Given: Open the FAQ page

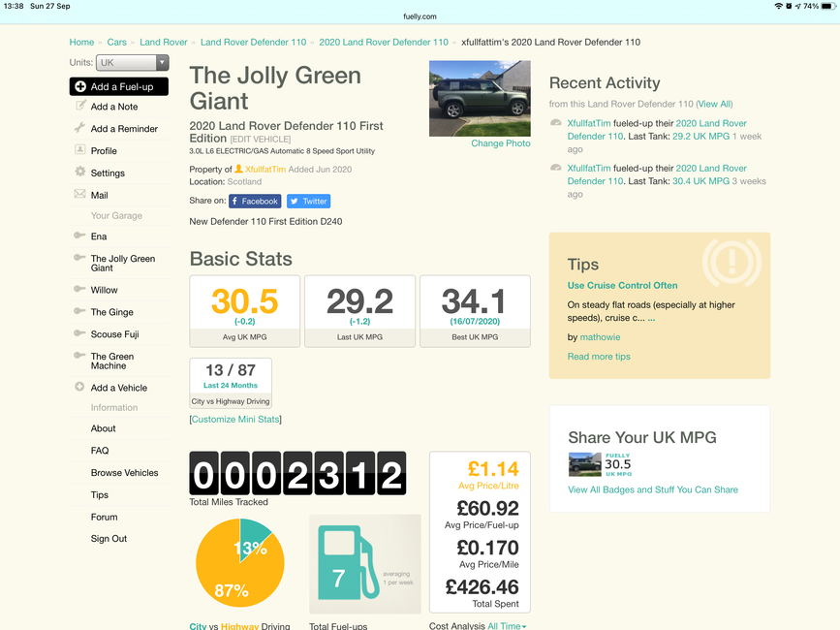Looking at the screenshot, I should (x=100, y=451).
